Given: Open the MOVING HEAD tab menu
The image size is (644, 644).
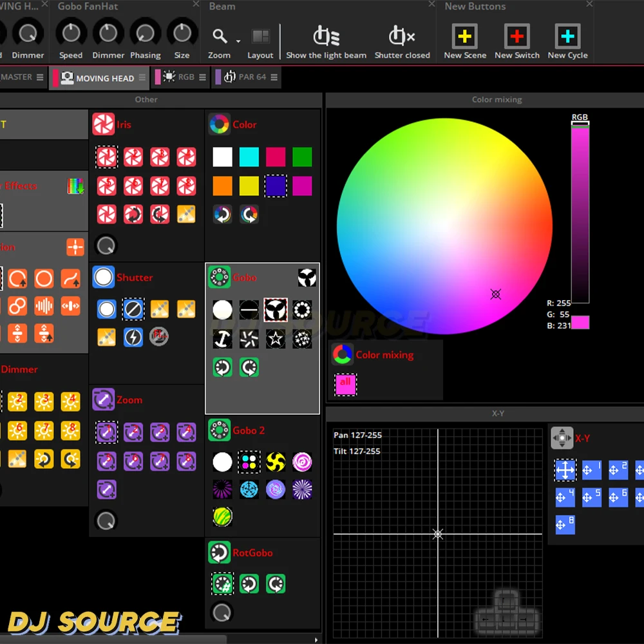Looking at the screenshot, I should [144, 78].
